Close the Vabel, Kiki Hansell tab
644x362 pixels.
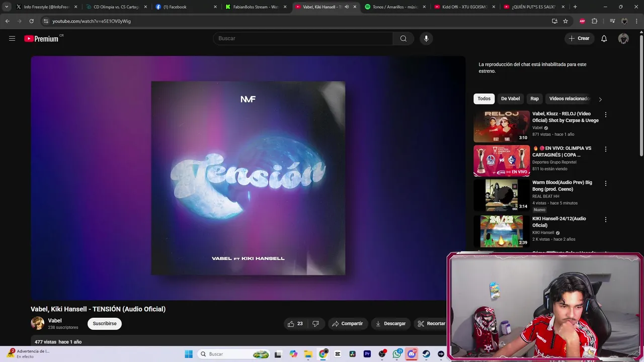[x=355, y=7]
